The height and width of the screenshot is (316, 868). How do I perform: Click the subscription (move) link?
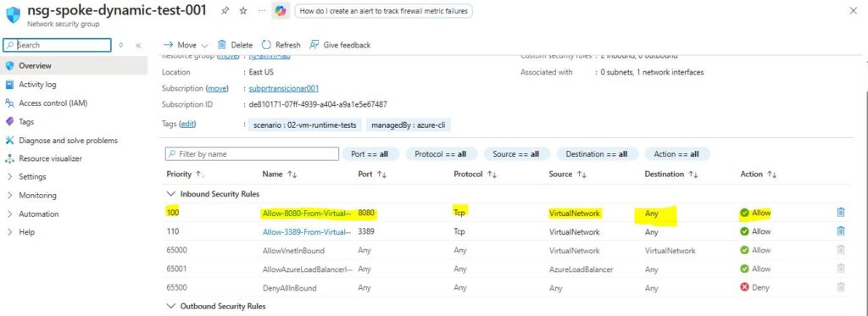217,88
